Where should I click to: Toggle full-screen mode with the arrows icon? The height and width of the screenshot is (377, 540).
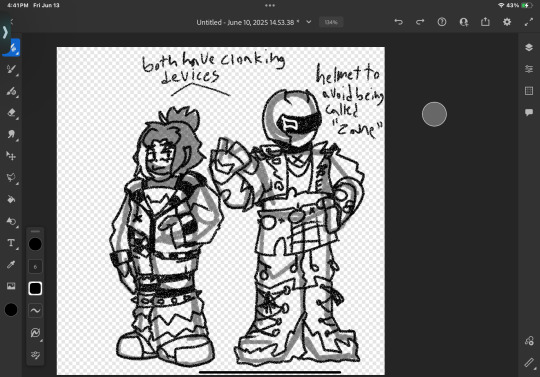coord(529,22)
